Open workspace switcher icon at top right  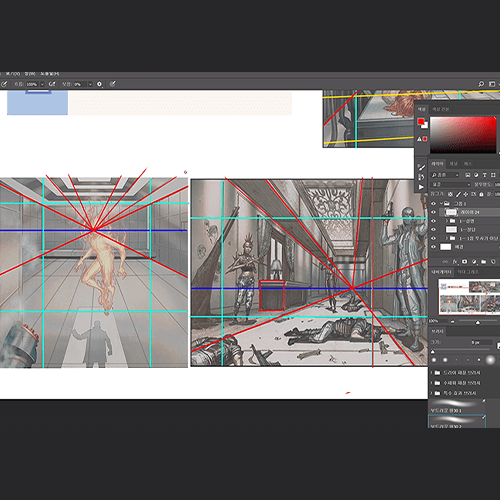tap(492, 84)
